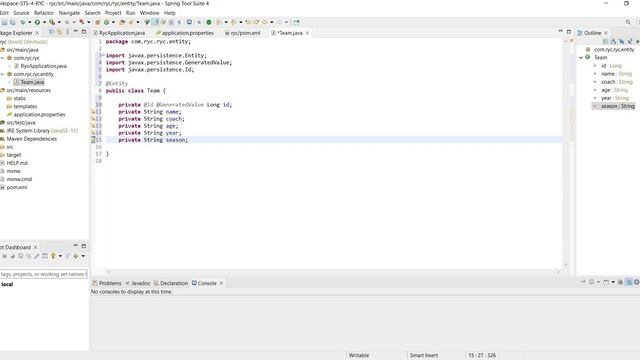Click the Save icon in main toolbar
This screenshot has width=640, height=360.
coord(4,22)
